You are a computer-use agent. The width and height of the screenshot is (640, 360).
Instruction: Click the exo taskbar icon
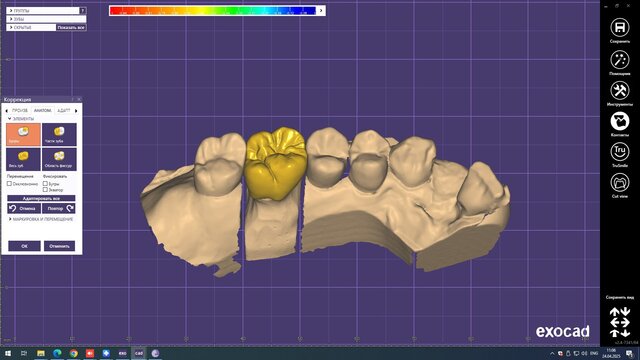click(x=122, y=353)
